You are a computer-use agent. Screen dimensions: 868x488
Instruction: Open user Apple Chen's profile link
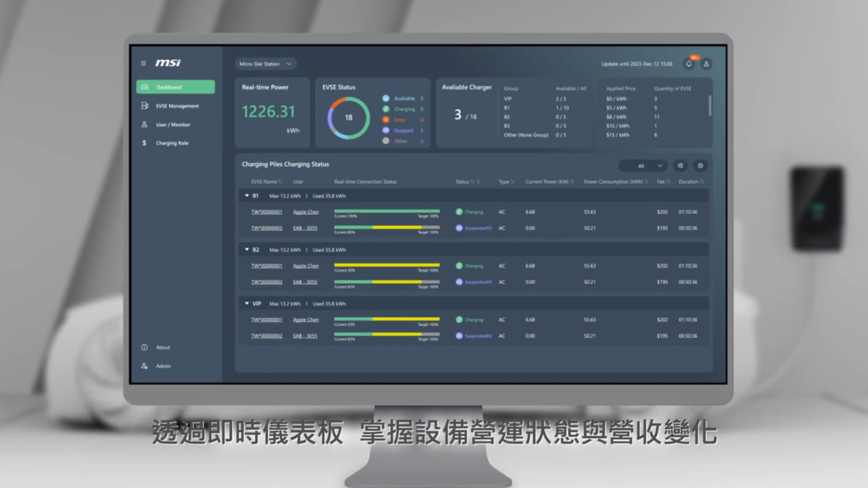pyautogui.click(x=305, y=211)
